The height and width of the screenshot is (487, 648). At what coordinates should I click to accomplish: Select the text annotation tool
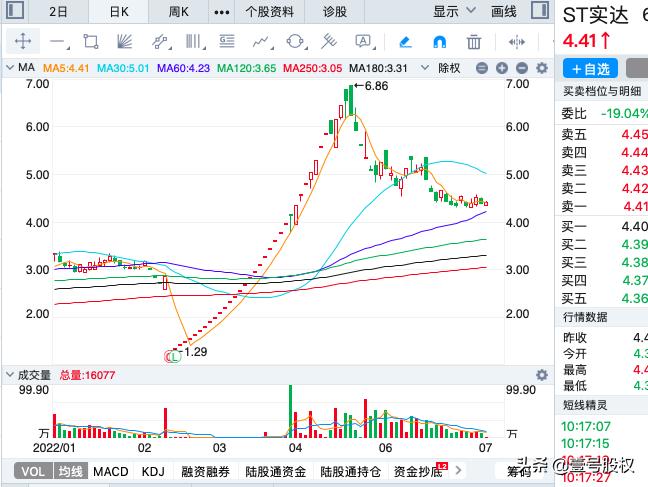364,42
